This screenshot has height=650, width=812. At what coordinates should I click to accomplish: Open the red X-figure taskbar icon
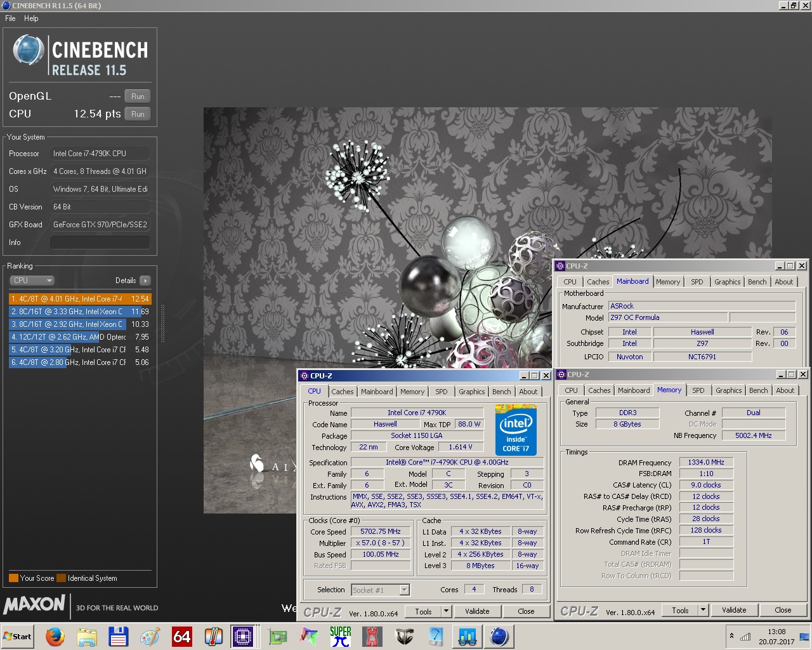point(372,637)
